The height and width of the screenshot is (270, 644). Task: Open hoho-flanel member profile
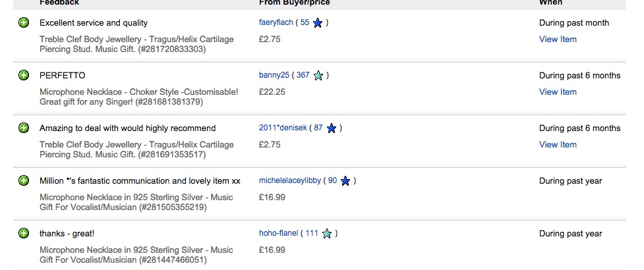[278, 233]
